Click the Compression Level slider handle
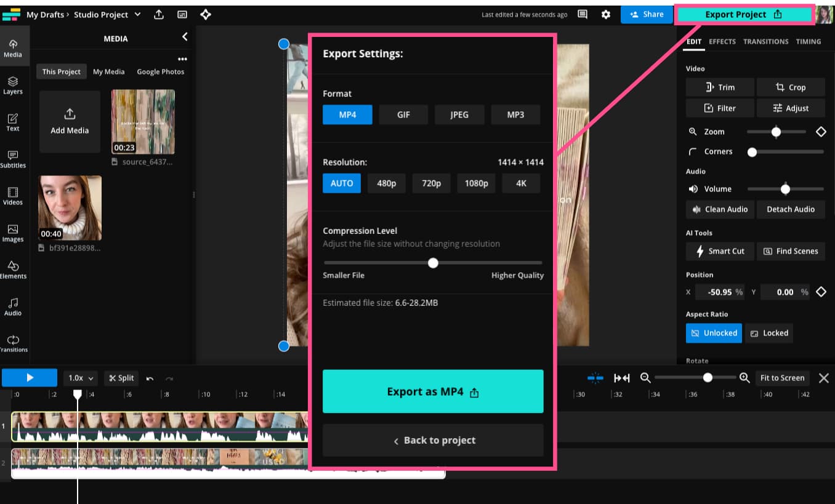Image resolution: width=835 pixels, height=504 pixels. (x=433, y=263)
